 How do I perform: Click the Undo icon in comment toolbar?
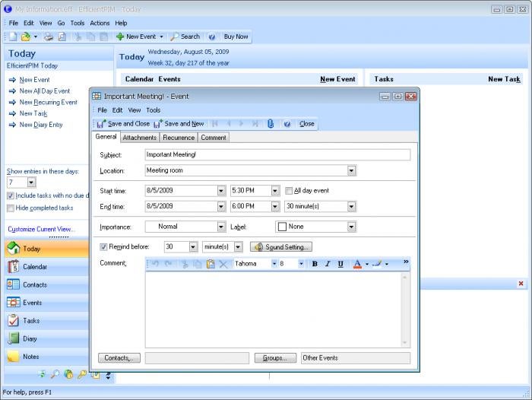[x=155, y=264]
